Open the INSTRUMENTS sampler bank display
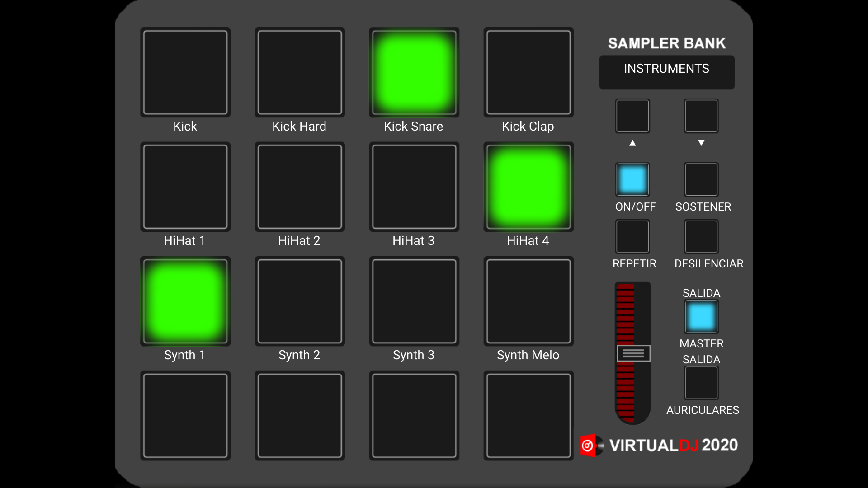This screenshot has height=488, width=868. click(667, 72)
